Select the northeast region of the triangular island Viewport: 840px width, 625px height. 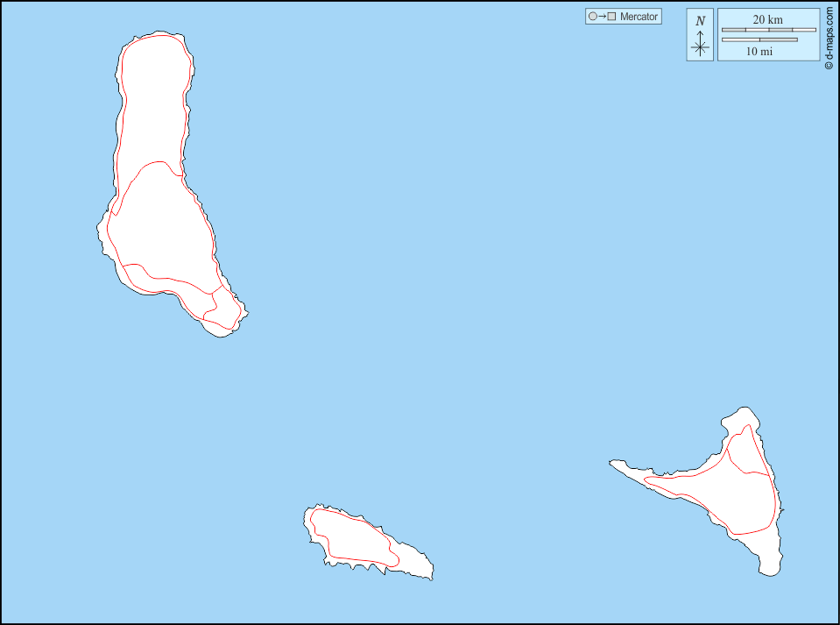point(747,451)
